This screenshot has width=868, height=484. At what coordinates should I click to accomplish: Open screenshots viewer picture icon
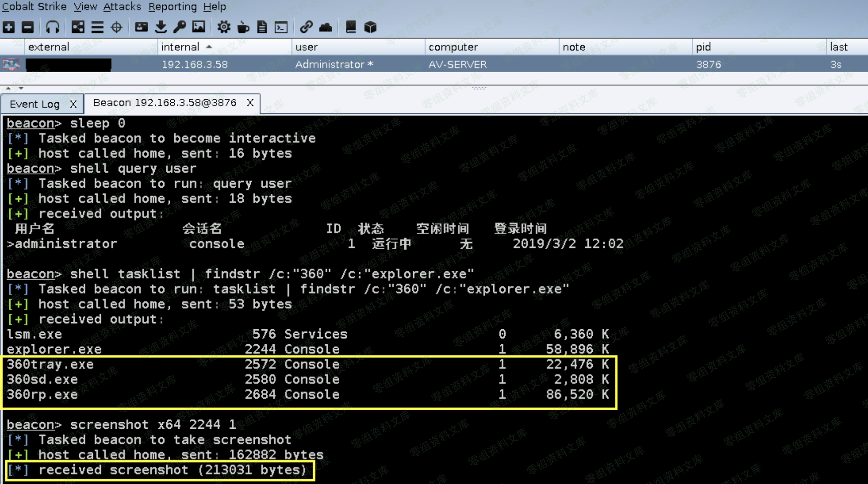[x=199, y=27]
